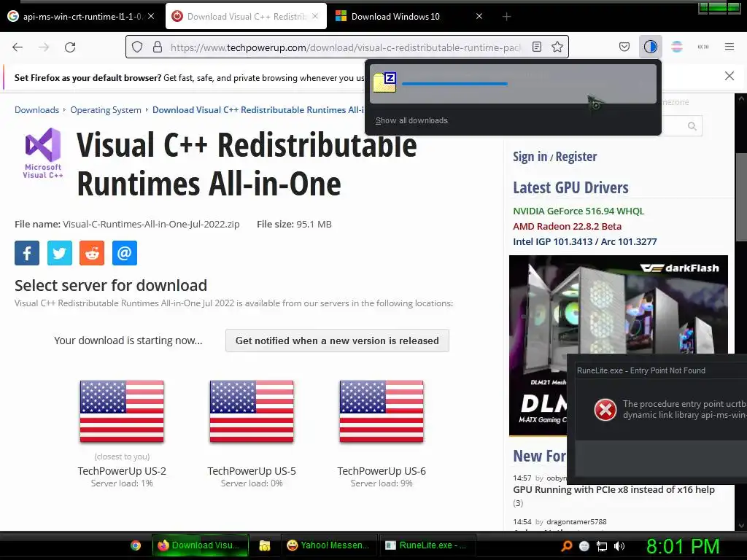Open the Operating System breadcrumb link

tap(106, 110)
